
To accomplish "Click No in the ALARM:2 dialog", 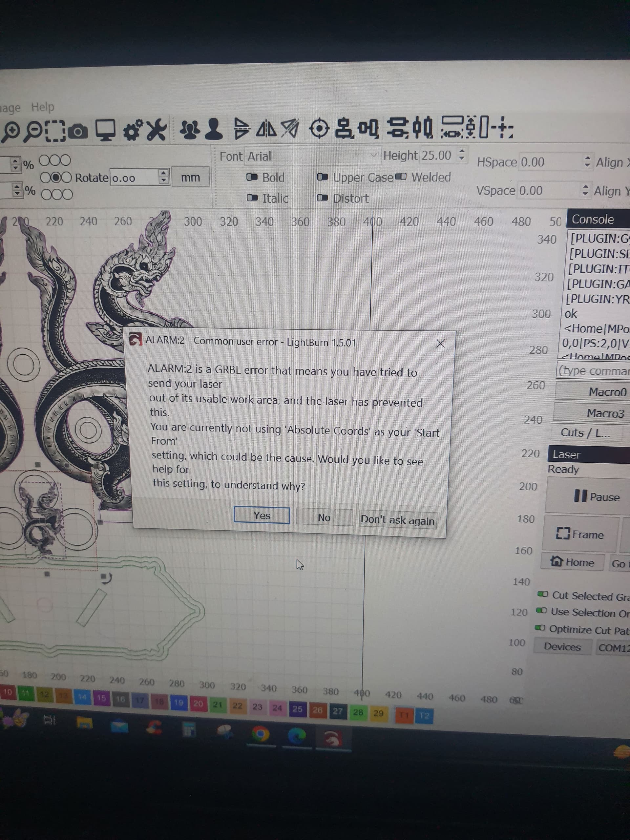I will pyautogui.click(x=324, y=517).
